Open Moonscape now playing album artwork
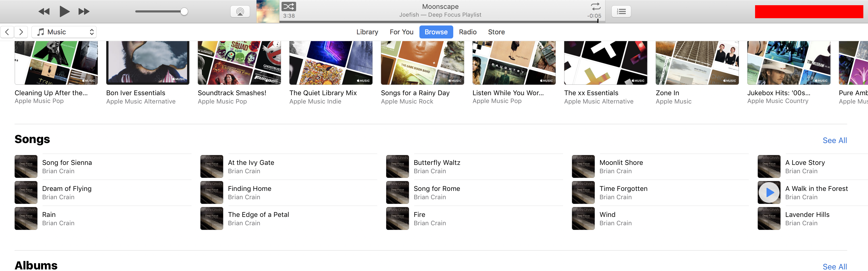Image resolution: width=868 pixels, height=271 pixels. [x=267, y=11]
